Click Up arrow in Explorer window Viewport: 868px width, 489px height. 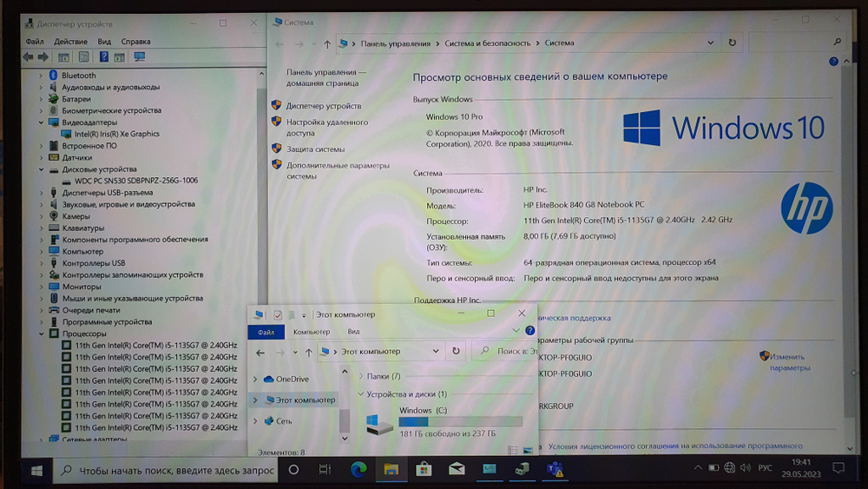pyautogui.click(x=308, y=353)
